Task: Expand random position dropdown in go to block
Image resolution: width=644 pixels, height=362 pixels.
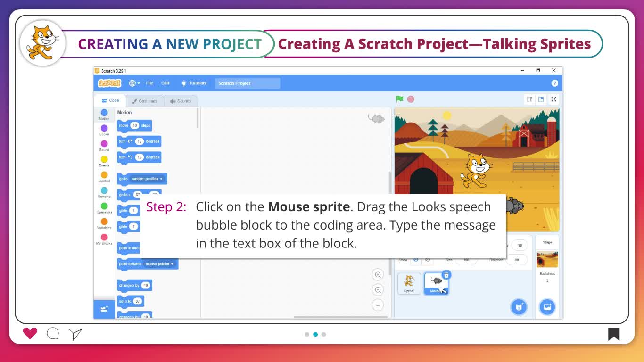Action: tap(147, 179)
